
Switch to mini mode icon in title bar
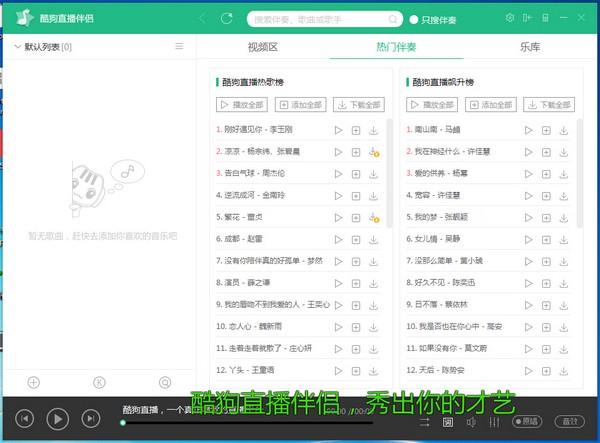pos(527,18)
